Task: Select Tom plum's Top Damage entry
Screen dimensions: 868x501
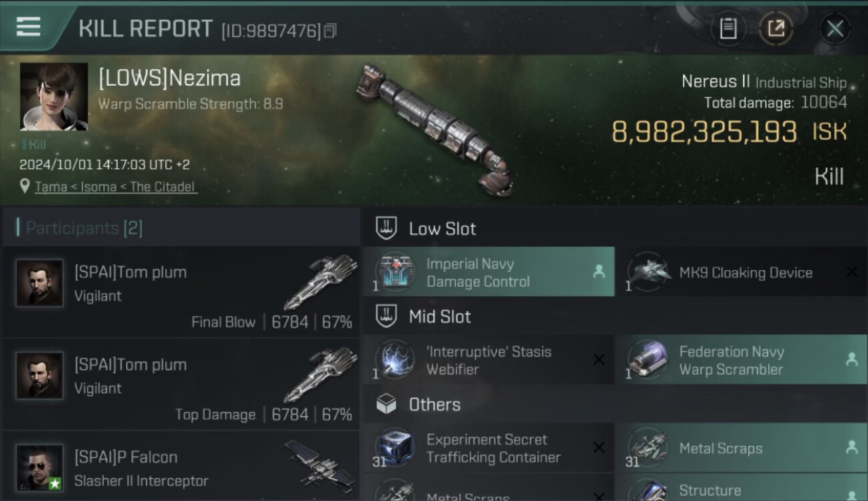Action: click(182, 385)
